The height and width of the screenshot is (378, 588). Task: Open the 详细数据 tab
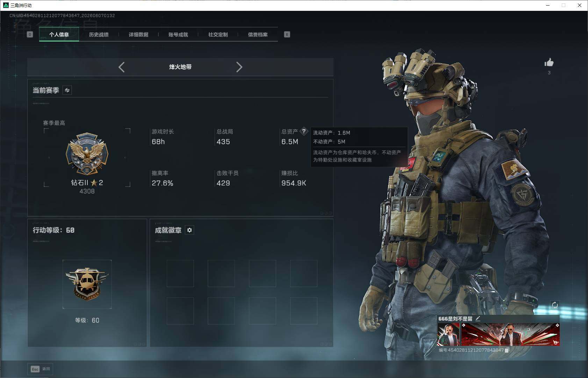(138, 34)
